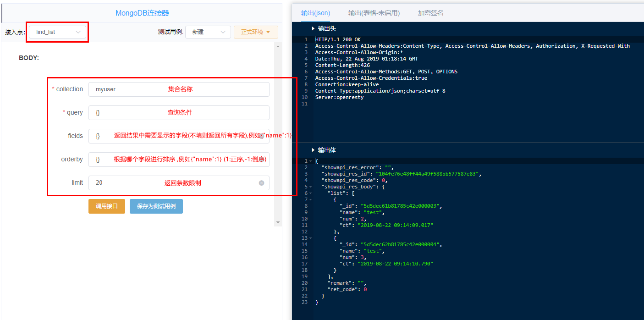Click the BODY: section label

[x=29, y=58]
